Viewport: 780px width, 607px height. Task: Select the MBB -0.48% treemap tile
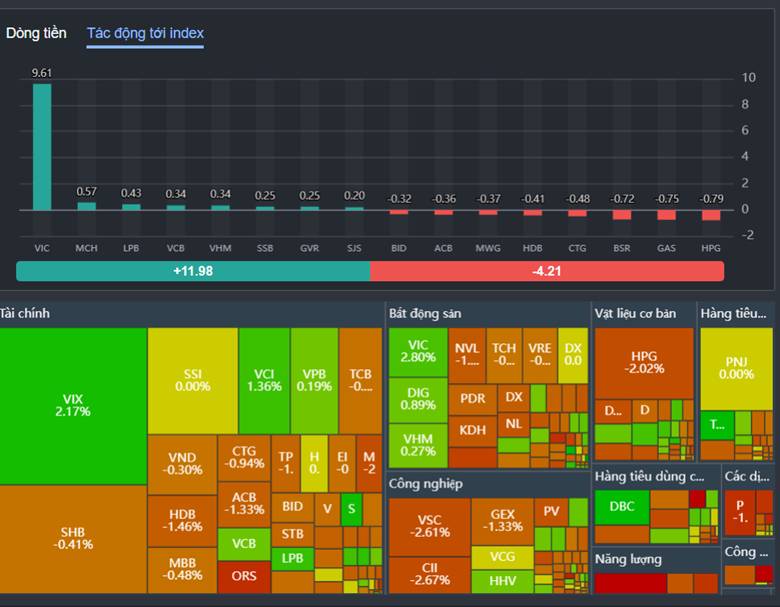coord(182,569)
